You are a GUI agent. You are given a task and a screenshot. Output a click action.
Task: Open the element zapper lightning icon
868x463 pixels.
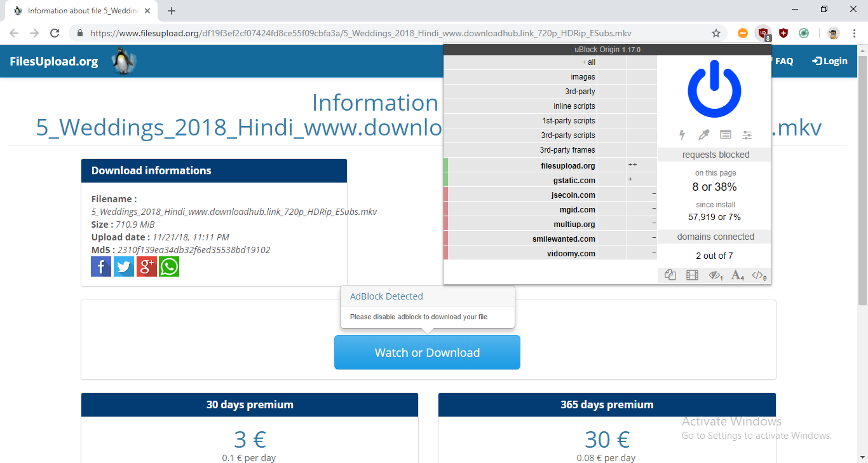click(682, 135)
